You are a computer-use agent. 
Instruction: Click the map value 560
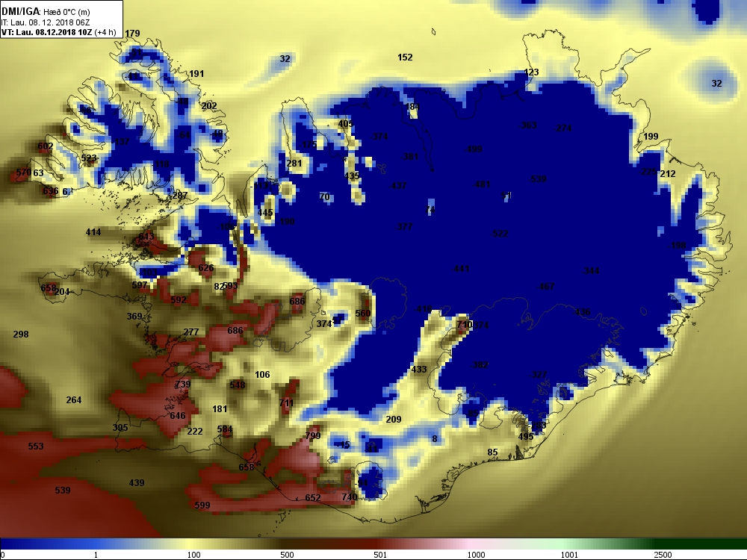(362, 314)
